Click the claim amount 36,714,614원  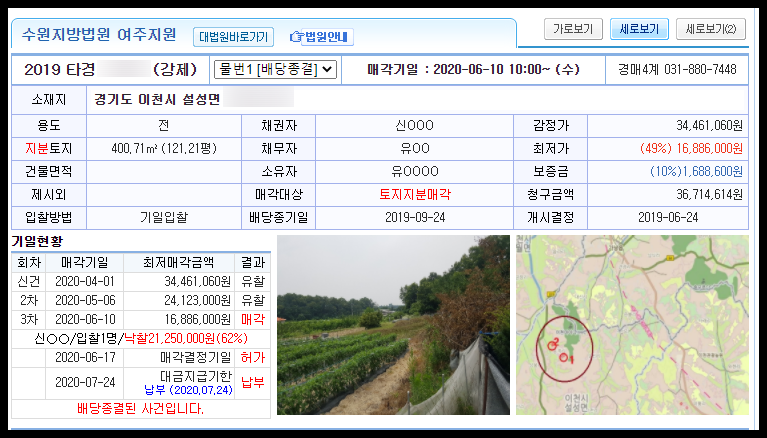click(709, 195)
